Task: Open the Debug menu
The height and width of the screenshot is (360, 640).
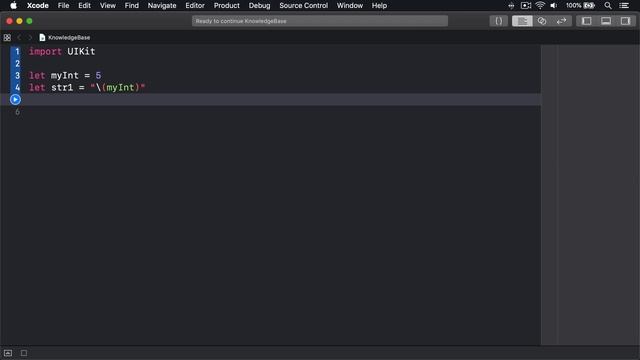Action: click(260, 5)
